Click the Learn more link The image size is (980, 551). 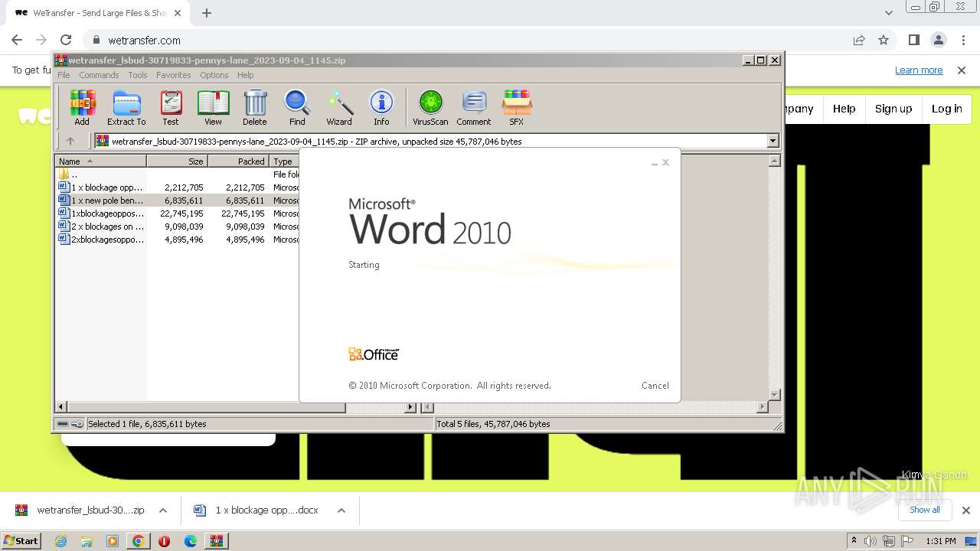(x=919, y=70)
